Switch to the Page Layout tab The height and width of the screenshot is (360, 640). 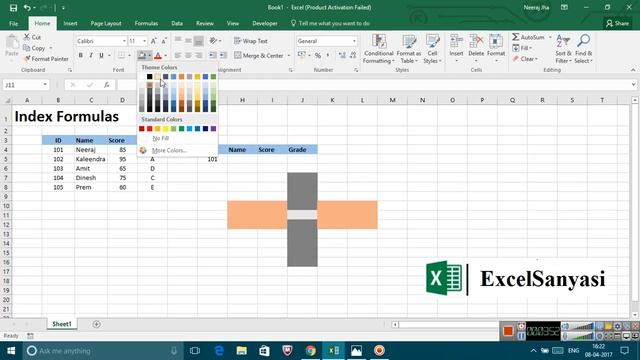(106, 24)
